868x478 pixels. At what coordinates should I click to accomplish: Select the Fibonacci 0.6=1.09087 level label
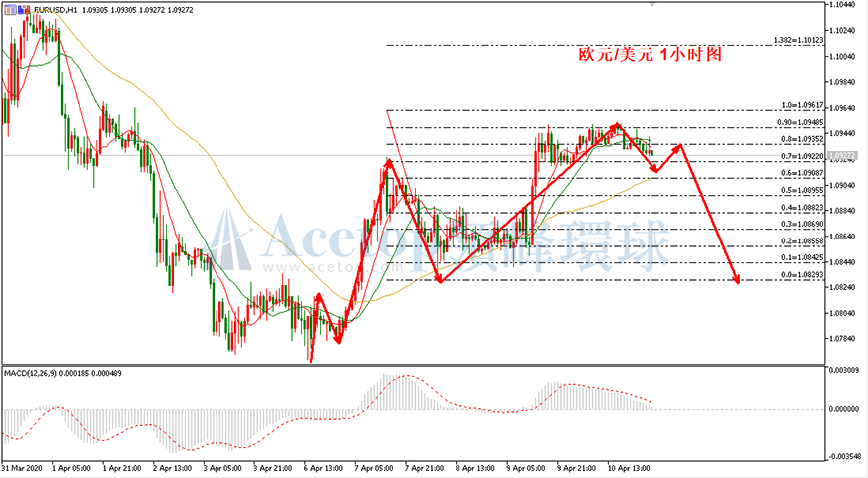click(803, 173)
